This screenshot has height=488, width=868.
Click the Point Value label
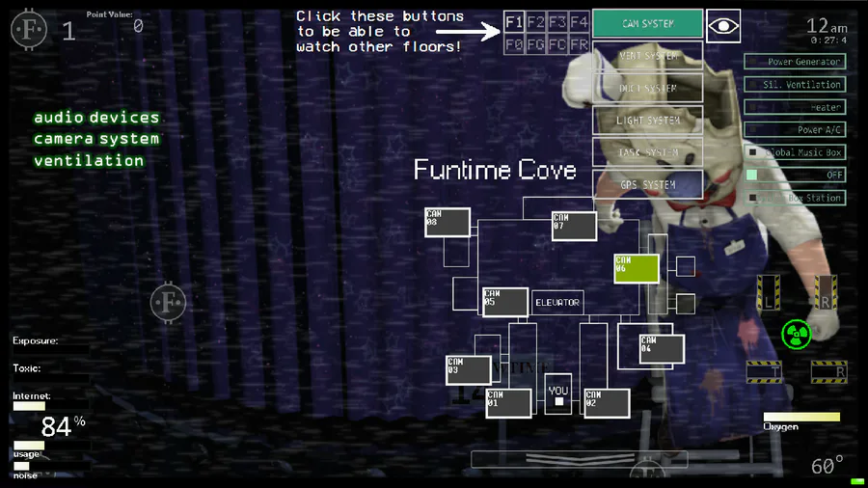click(110, 14)
